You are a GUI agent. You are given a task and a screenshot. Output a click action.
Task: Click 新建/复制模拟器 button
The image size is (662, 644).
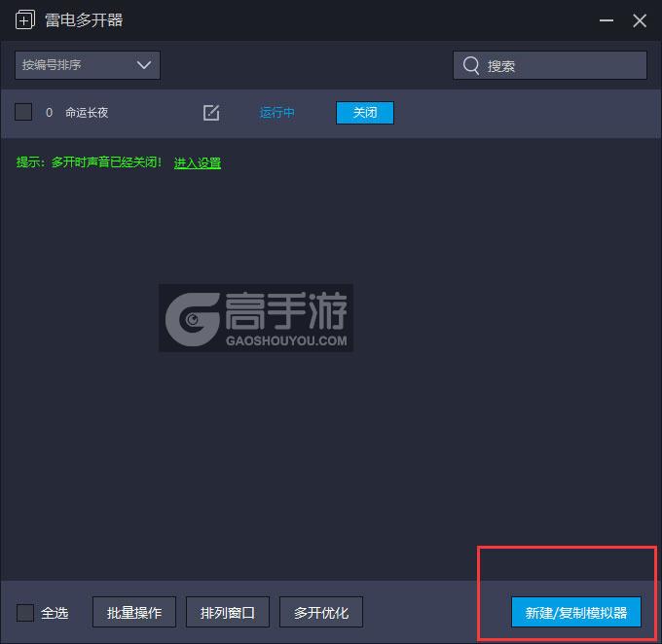click(x=576, y=612)
